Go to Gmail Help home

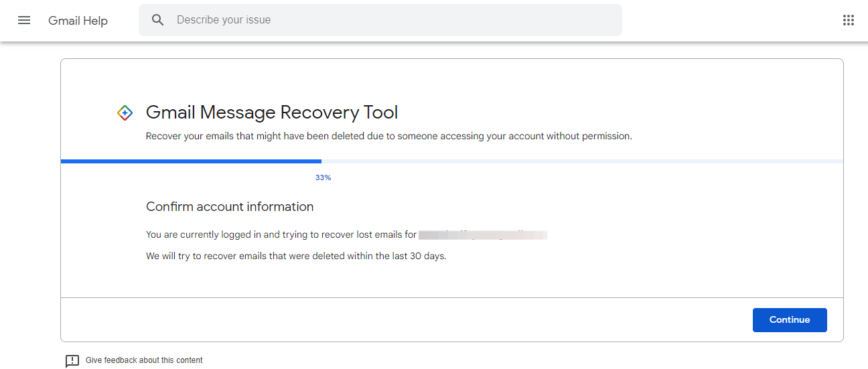coord(78,21)
